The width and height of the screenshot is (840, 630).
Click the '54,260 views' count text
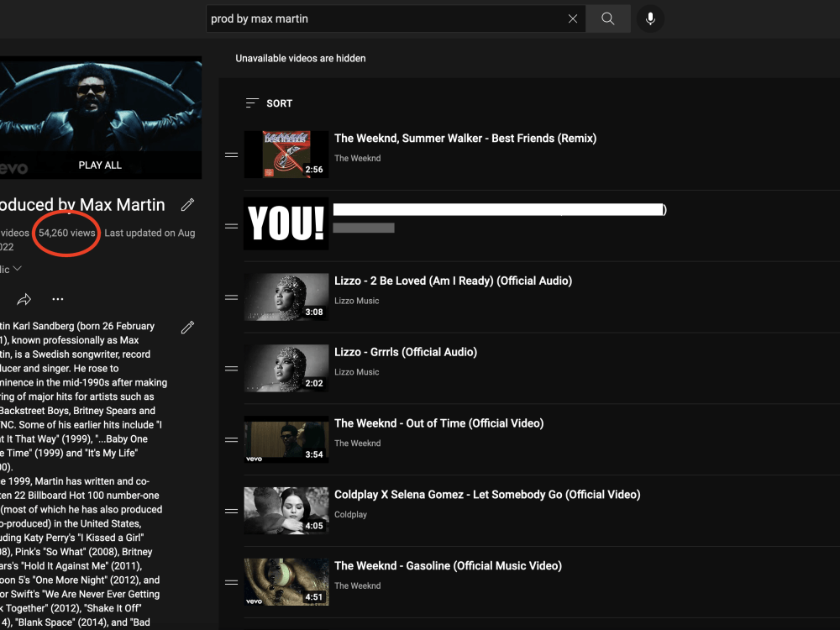tap(67, 233)
